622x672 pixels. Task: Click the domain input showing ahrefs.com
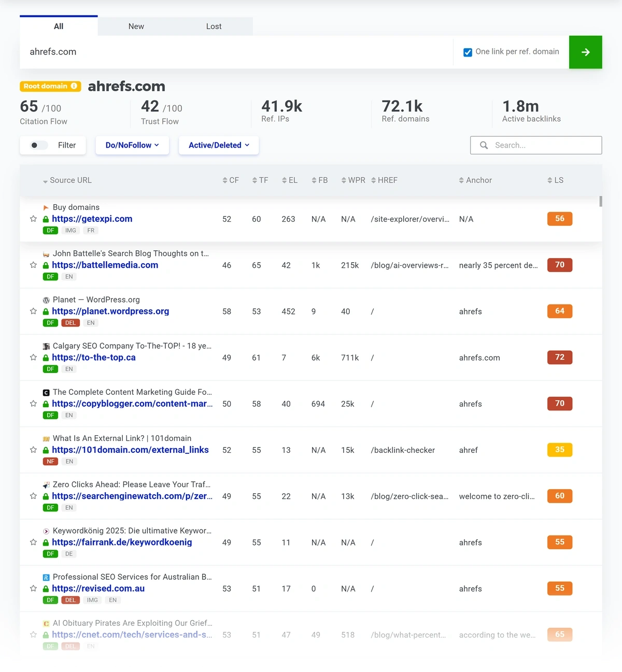(236, 52)
